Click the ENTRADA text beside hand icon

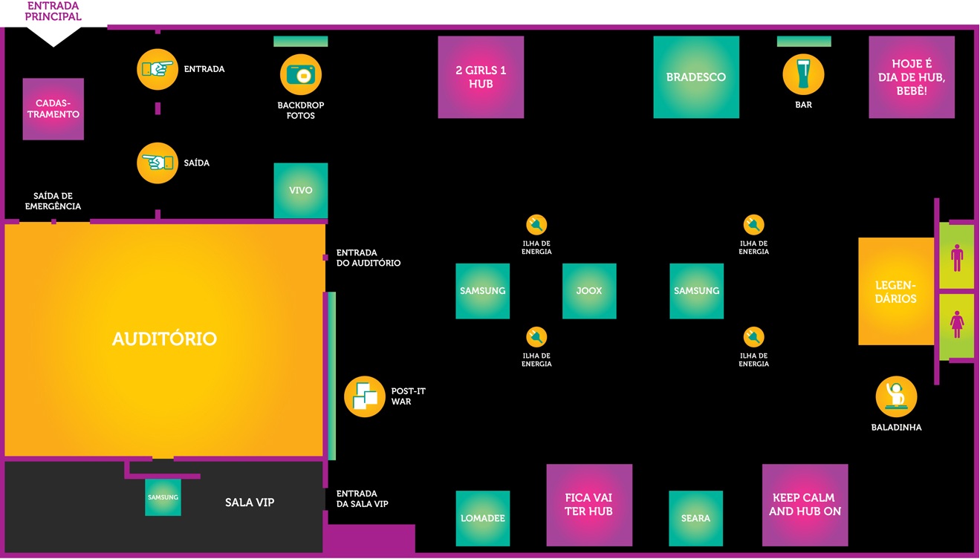pos(204,69)
